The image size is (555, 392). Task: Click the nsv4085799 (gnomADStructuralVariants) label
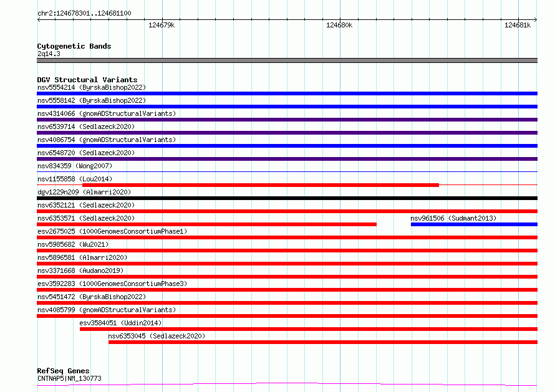[x=107, y=310]
